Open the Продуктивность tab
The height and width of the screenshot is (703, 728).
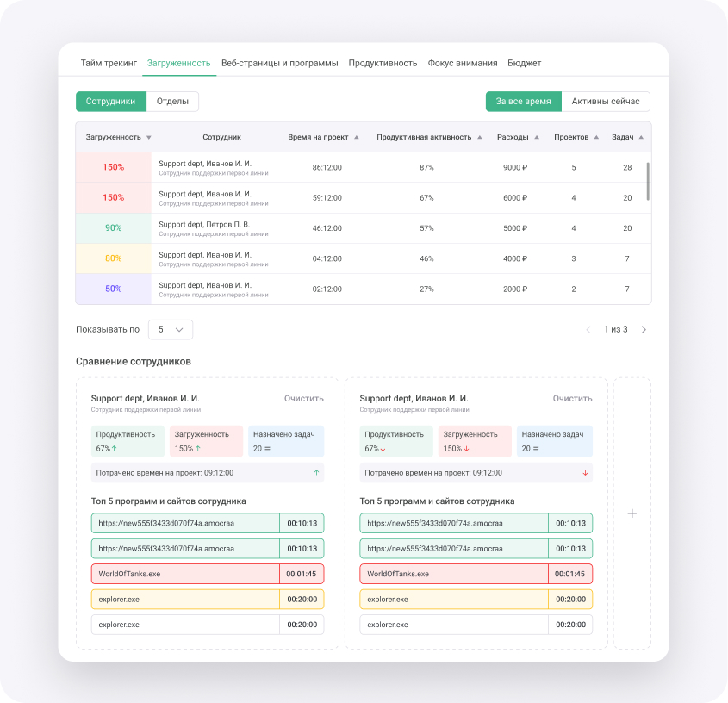tap(383, 63)
